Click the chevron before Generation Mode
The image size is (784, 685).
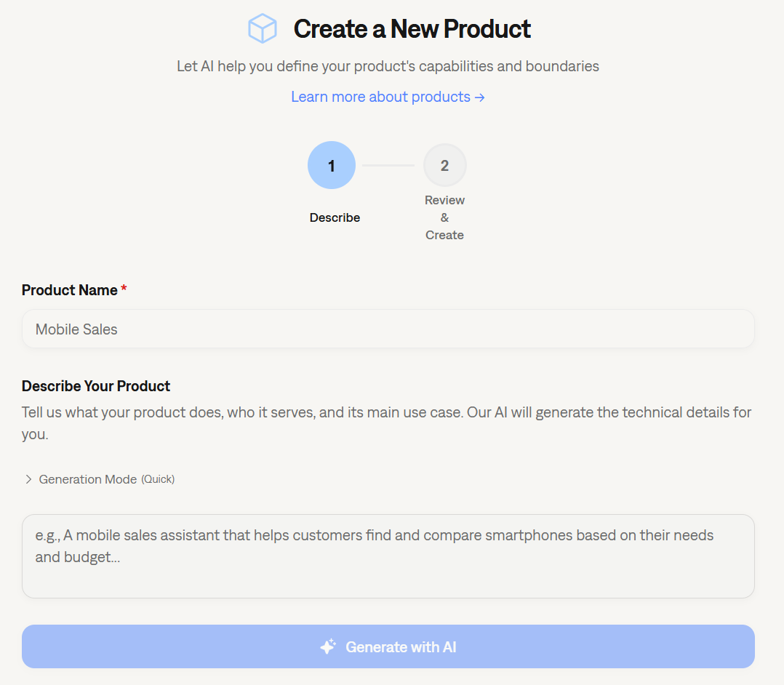pyautogui.click(x=28, y=478)
